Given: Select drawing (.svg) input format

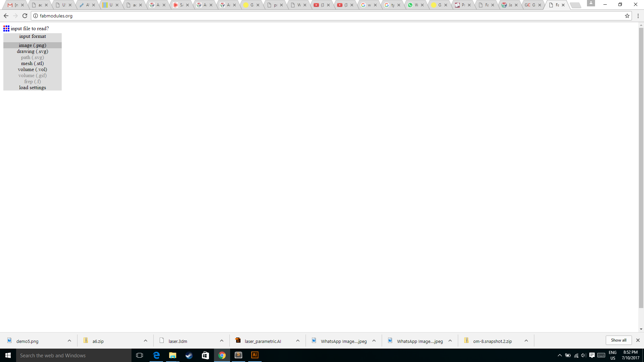Looking at the screenshot, I should [33, 51].
